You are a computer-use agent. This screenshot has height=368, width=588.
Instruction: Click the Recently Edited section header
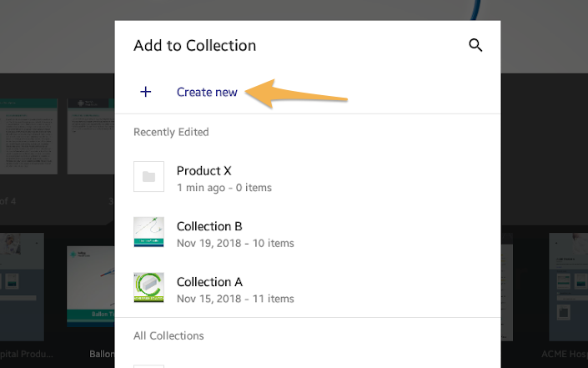click(x=171, y=132)
